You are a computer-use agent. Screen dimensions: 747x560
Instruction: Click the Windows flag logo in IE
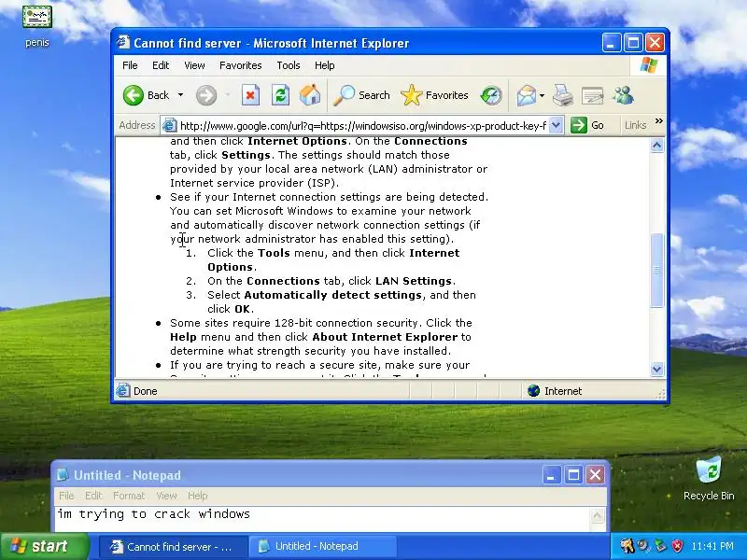(x=648, y=65)
